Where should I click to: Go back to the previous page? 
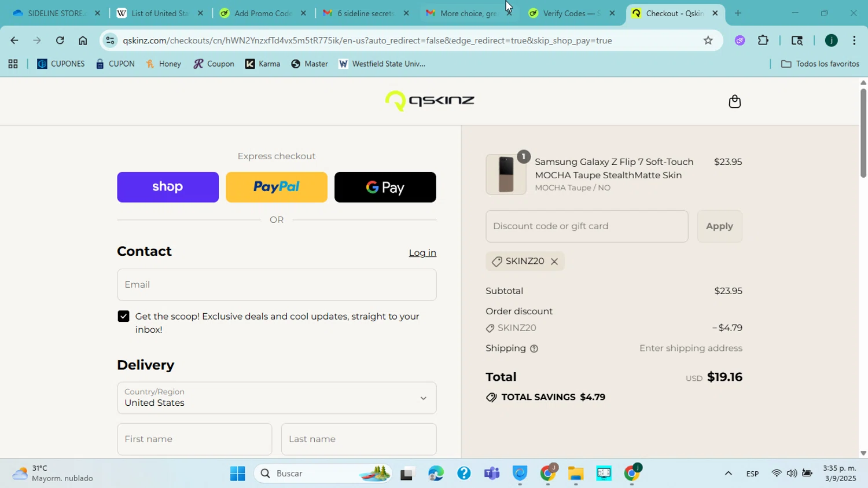point(14,41)
